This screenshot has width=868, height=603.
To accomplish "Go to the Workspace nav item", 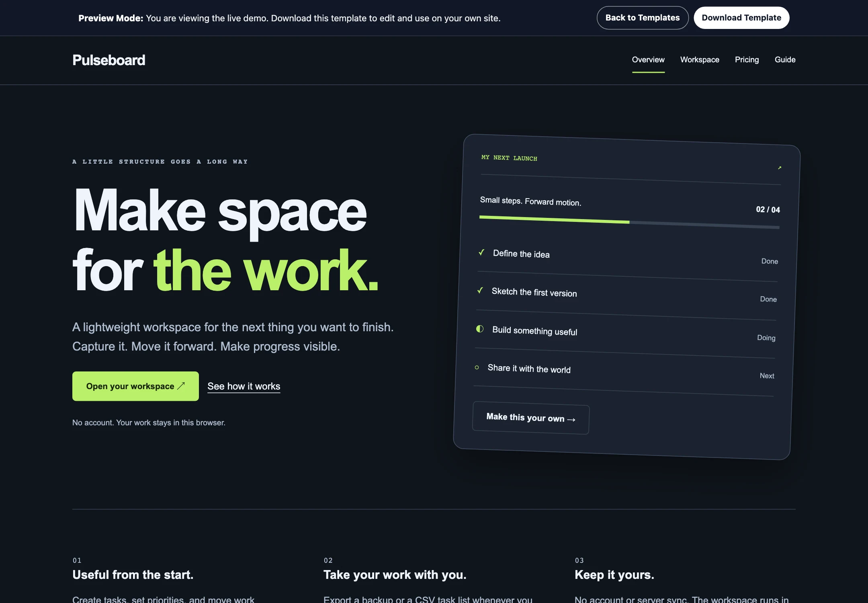I will click(700, 59).
